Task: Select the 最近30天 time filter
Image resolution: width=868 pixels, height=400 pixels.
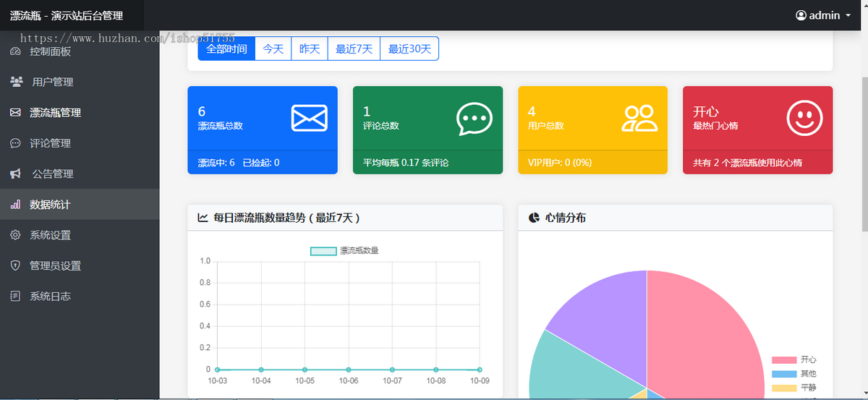Action: (x=409, y=49)
